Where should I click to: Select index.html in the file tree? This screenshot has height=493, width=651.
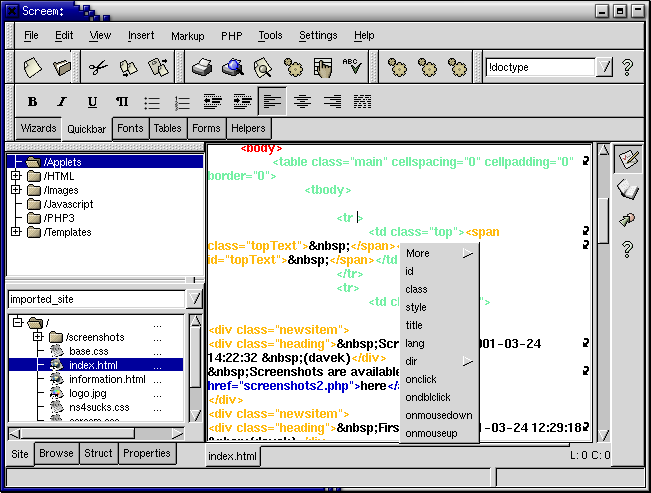tap(92, 365)
